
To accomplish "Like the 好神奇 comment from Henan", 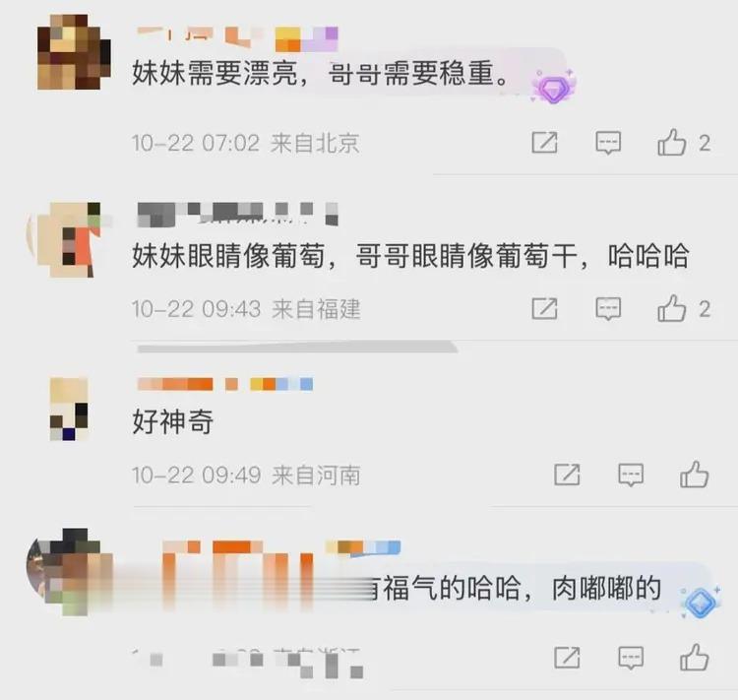I will 694,474.
